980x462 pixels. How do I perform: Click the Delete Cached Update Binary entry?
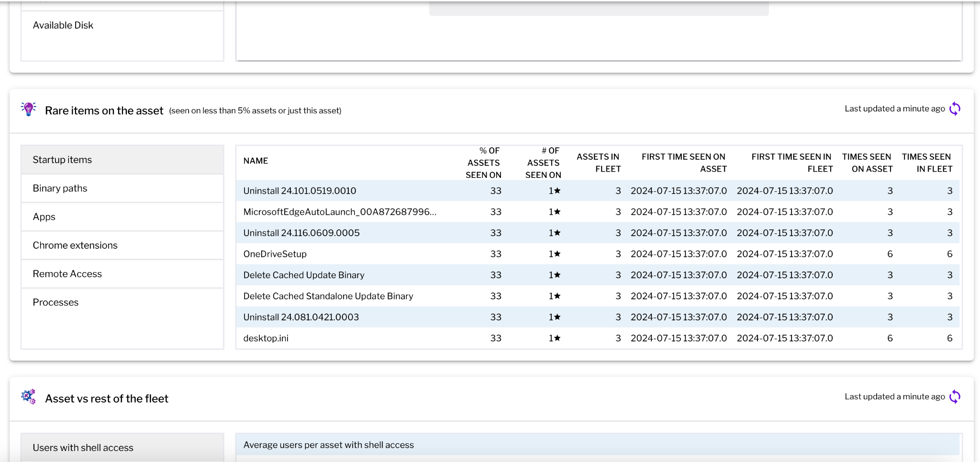pos(304,275)
